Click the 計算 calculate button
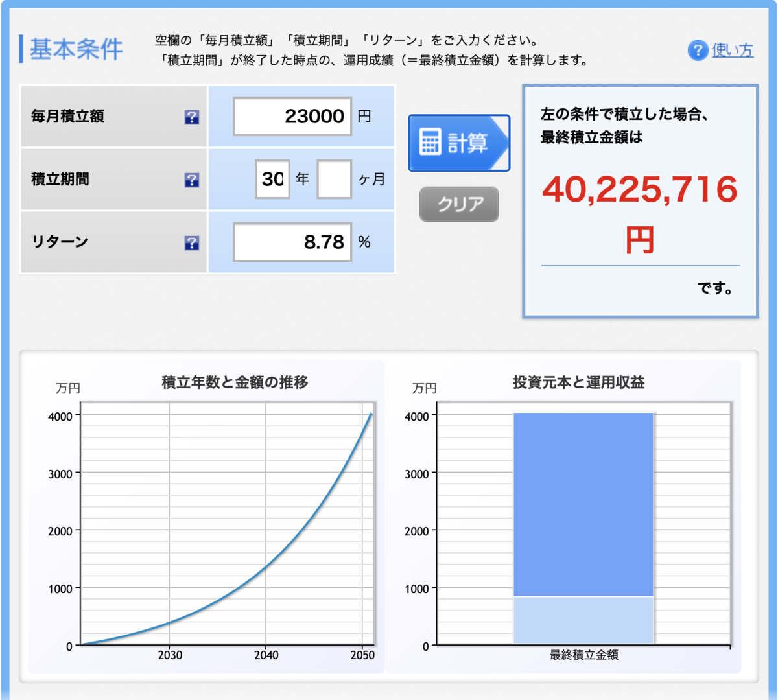778x700 pixels. pos(459,143)
